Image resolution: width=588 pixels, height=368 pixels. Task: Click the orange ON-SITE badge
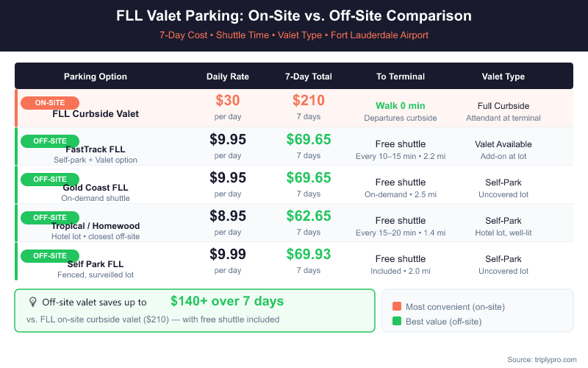49,103
